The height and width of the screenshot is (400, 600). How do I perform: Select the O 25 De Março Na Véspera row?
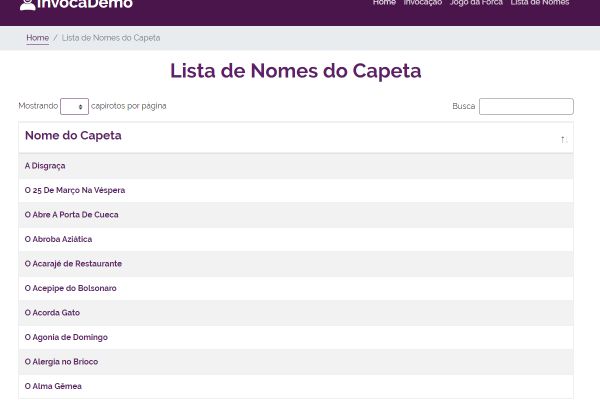coord(296,190)
